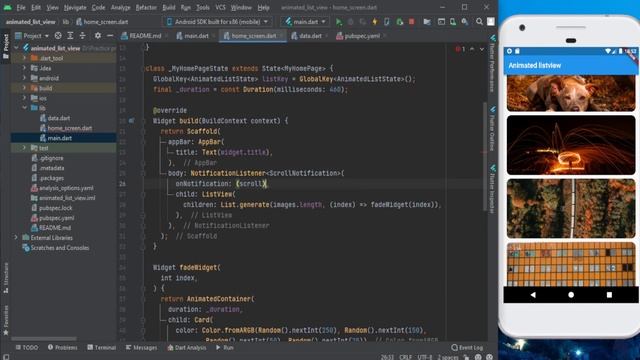Screen dimensions: 640x360
Task: Open Project view mode dropdown
Action: 32,36
